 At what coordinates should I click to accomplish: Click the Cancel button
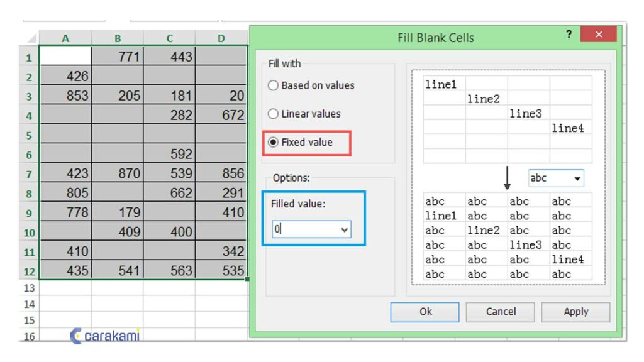click(x=501, y=312)
